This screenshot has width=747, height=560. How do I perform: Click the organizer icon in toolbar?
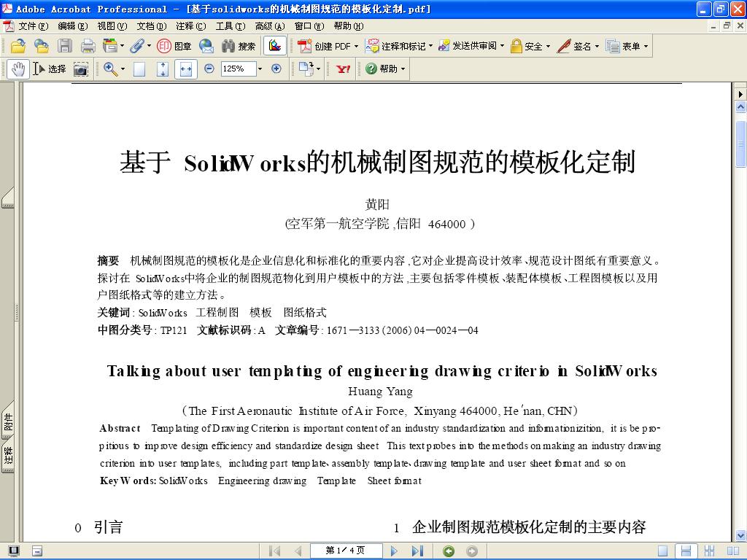pos(109,46)
